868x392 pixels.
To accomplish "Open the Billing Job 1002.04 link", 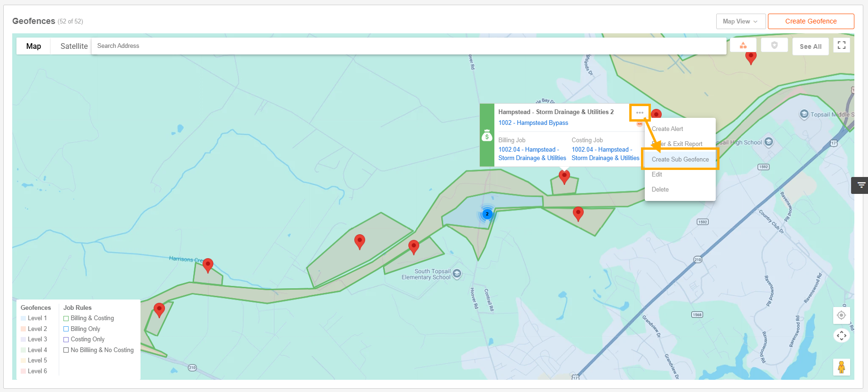I will [532, 154].
